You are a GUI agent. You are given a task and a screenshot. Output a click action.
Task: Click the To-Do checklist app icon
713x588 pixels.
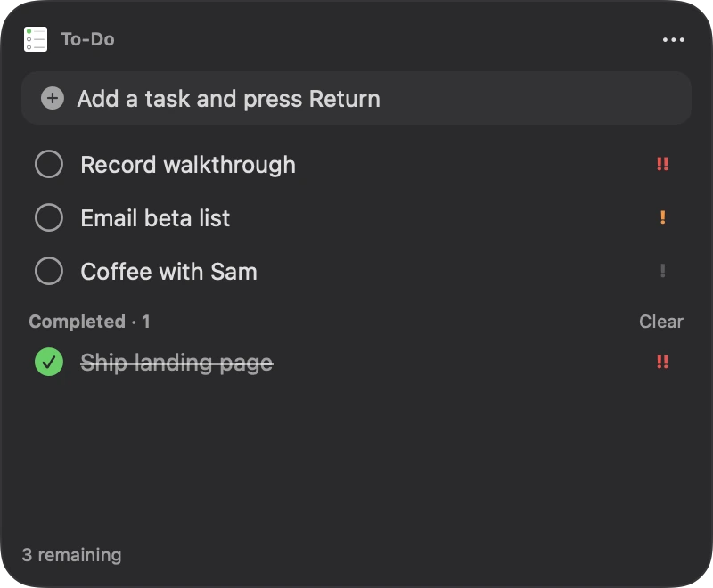tap(36, 39)
